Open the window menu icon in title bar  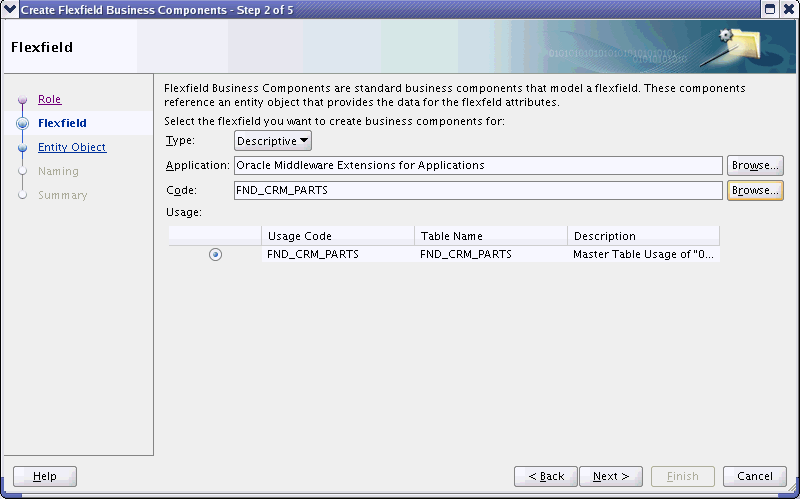[x=10, y=9]
